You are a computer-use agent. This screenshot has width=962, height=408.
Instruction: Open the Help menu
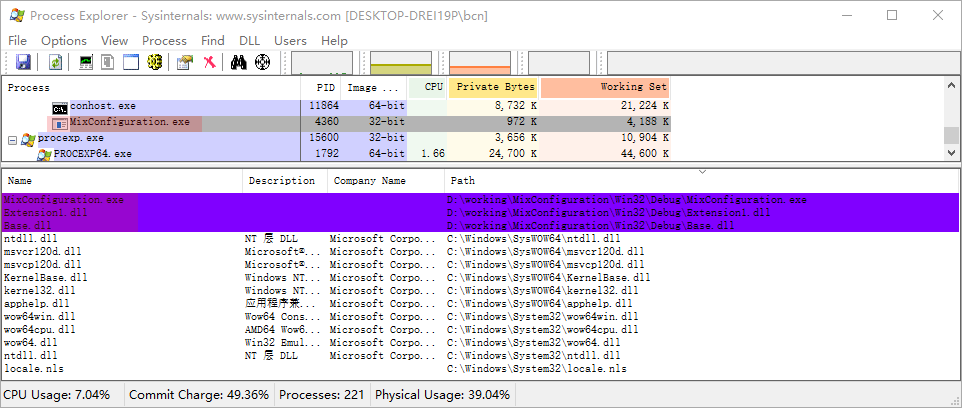(334, 40)
